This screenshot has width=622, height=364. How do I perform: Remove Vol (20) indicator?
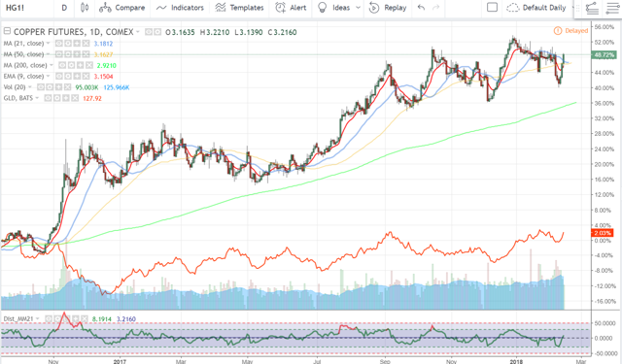point(67,87)
